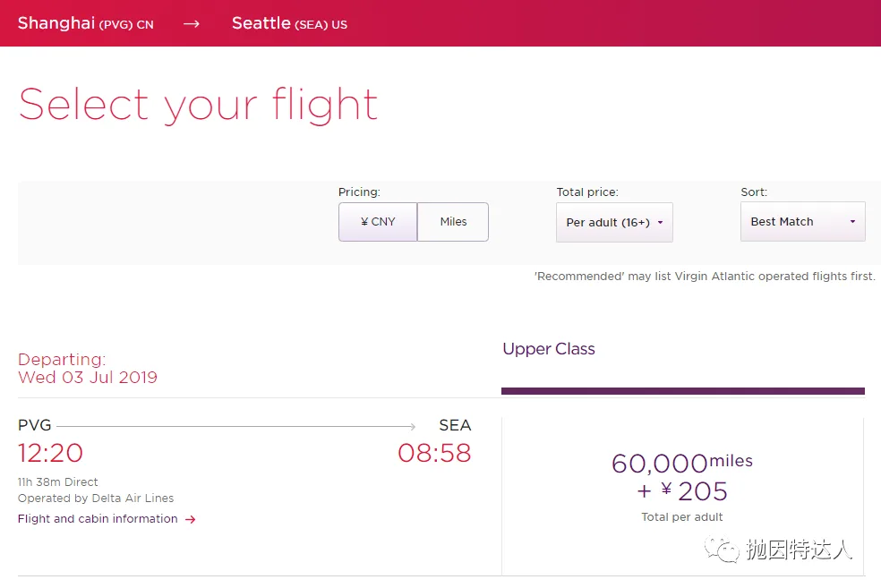
Task: Click Shanghai (PVG) CN origin in header
Action: [85, 23]
